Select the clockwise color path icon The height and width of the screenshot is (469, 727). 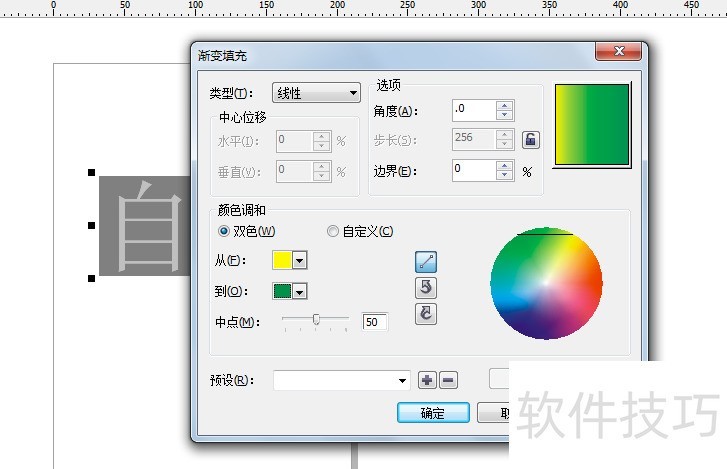(426, 314)
